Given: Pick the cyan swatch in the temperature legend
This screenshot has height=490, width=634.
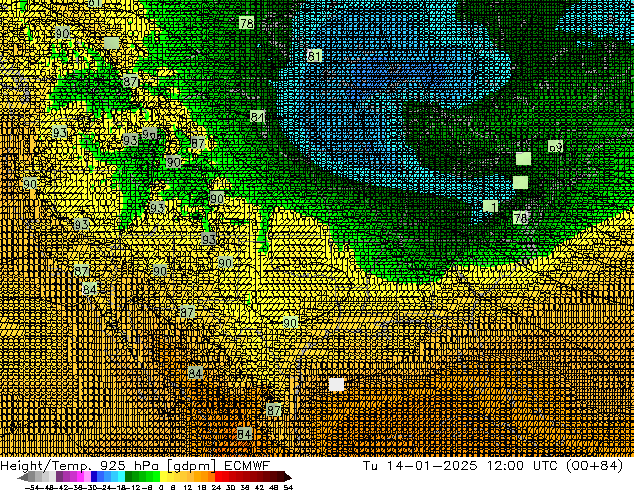Looking at the screenshot, I should coord(121,477).
